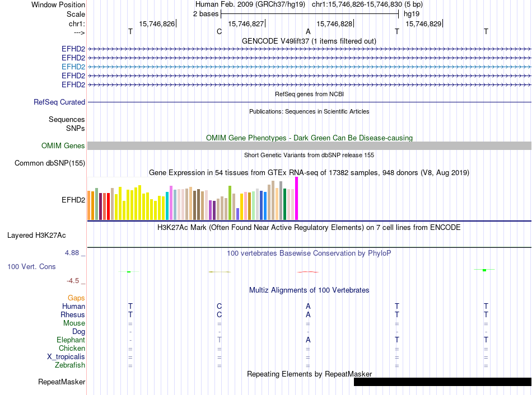532x395 pixels.
Task: Open Short Genetic Variants dbSNP 155 title
Action: (x=309, y=155)
